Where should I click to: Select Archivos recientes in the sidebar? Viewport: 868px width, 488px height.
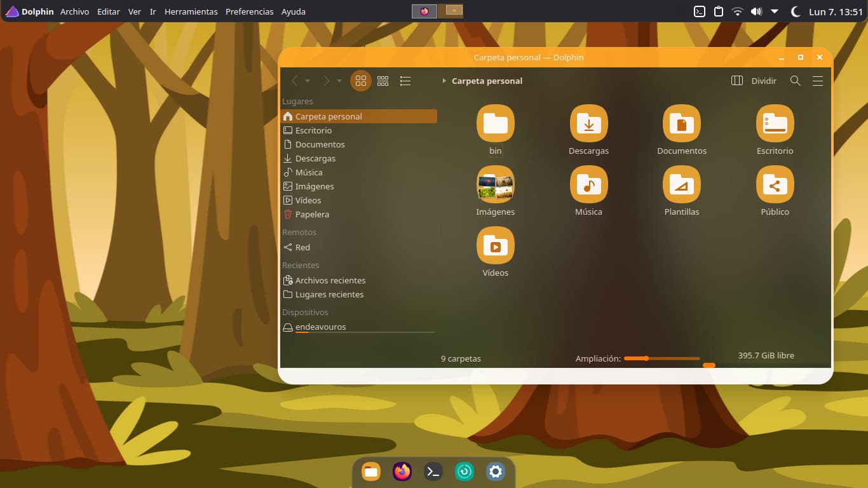tap(330, 280)
